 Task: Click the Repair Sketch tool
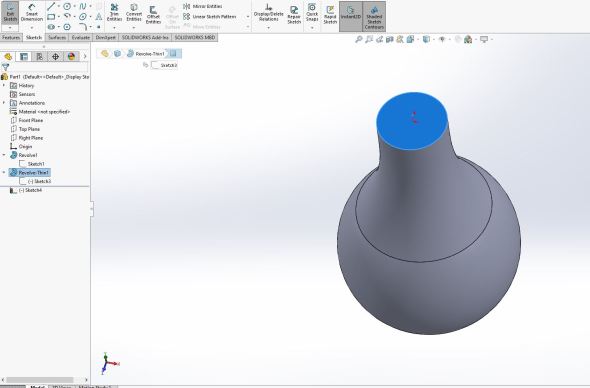point(294,15)
